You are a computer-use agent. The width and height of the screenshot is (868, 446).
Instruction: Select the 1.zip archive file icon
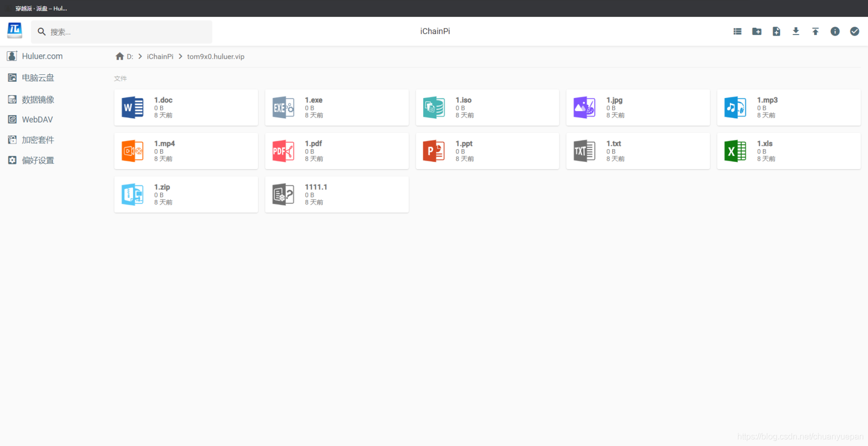click(x=132, y=194)
